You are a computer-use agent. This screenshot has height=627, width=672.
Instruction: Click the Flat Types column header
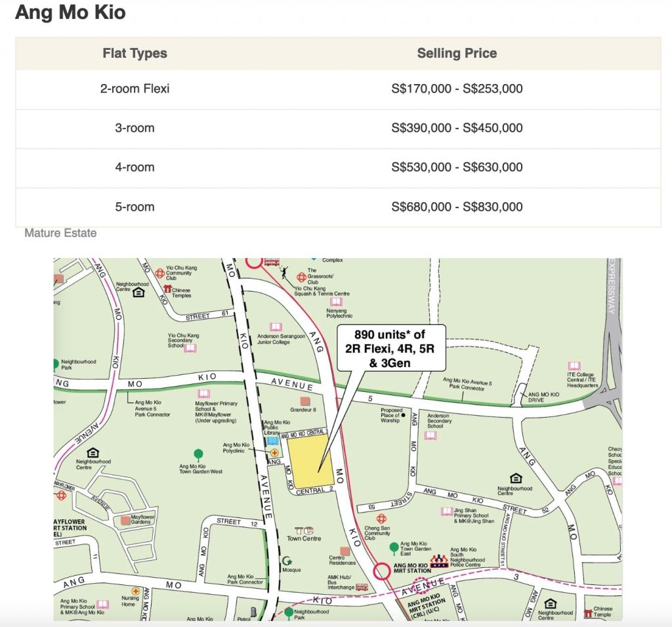(x=135, y=54)
